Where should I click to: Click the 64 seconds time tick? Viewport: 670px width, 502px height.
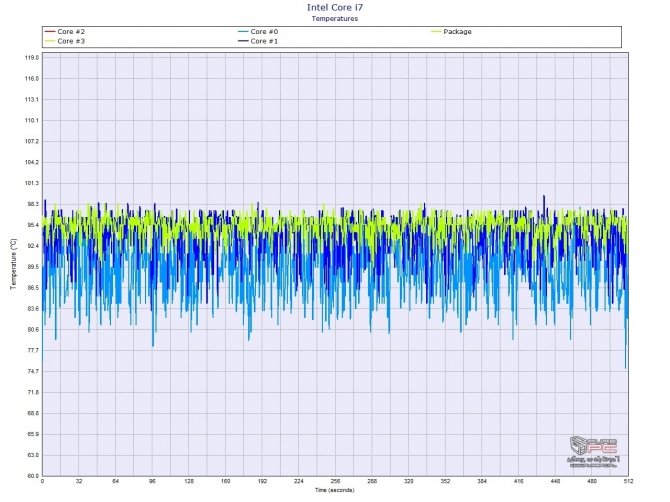(115, 481)
